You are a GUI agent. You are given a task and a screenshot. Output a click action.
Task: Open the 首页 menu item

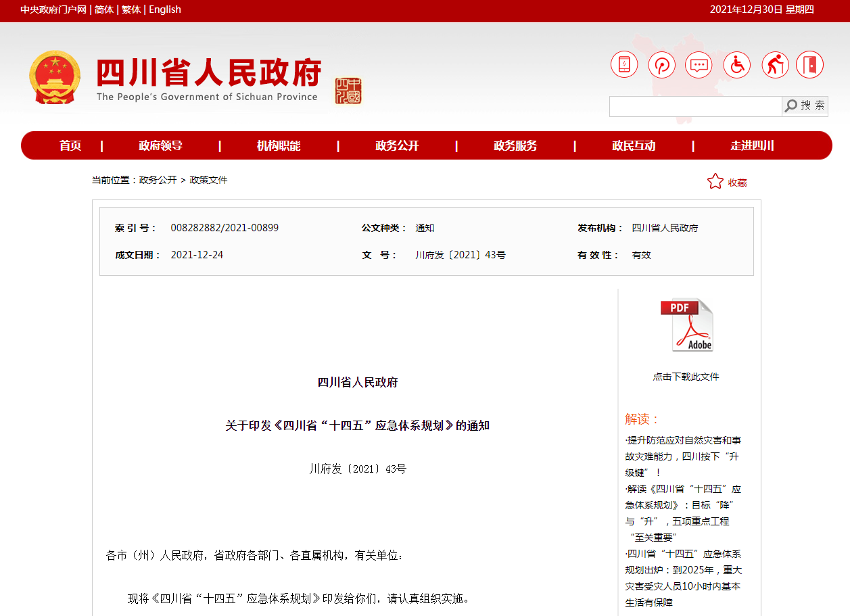(x=71, y=145)
